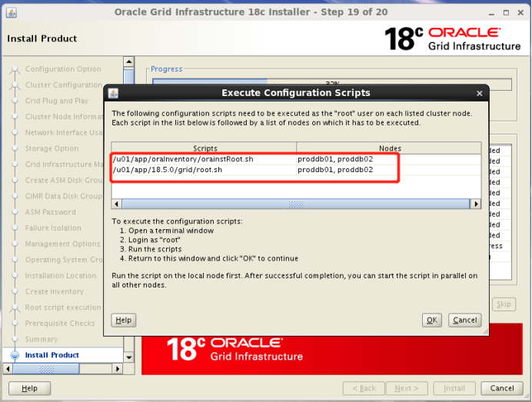Select the Root script execution step
The width and height of the screenshot is (532, 402).
tap(63, 307)
